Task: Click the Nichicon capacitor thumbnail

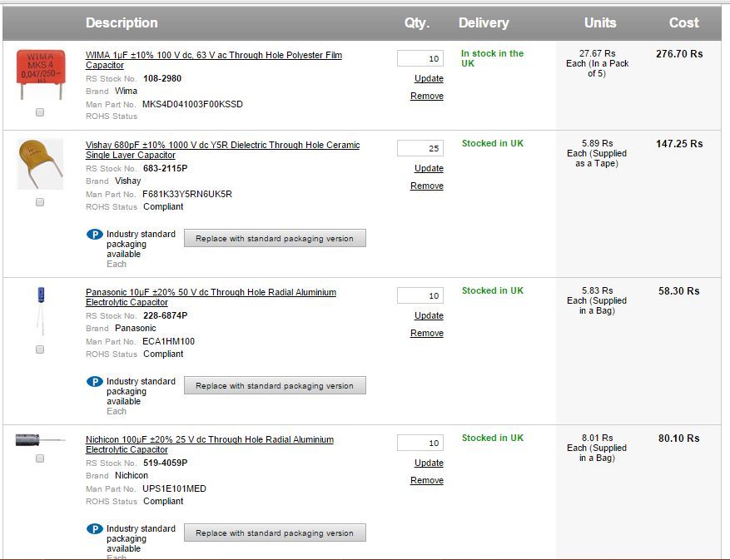Action: (x=40, y=440)
